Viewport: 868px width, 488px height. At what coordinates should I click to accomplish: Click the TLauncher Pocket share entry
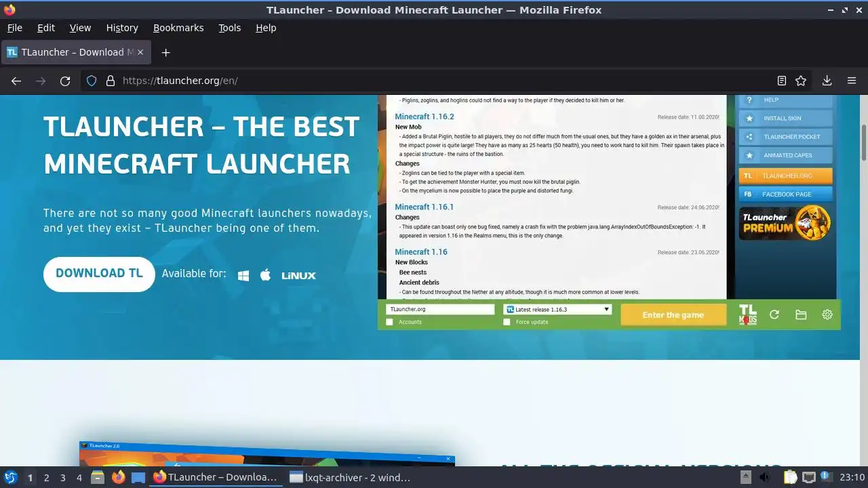tap(785, 137)
